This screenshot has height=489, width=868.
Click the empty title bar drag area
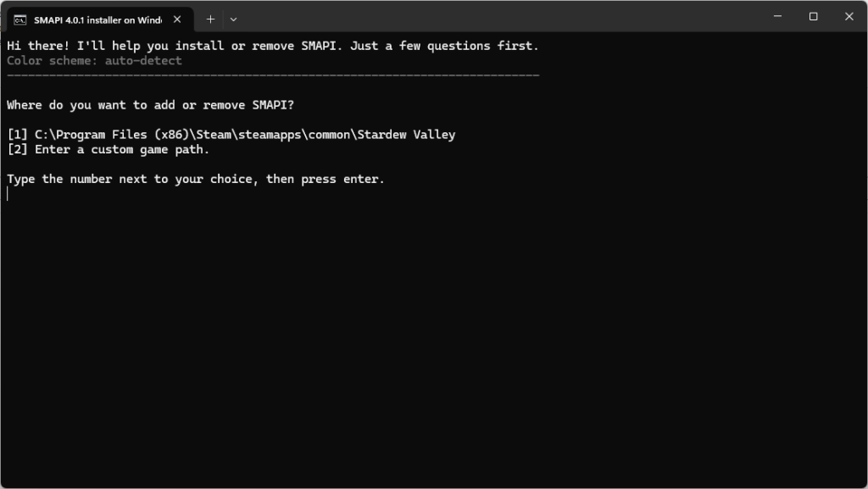coord(509,17)
